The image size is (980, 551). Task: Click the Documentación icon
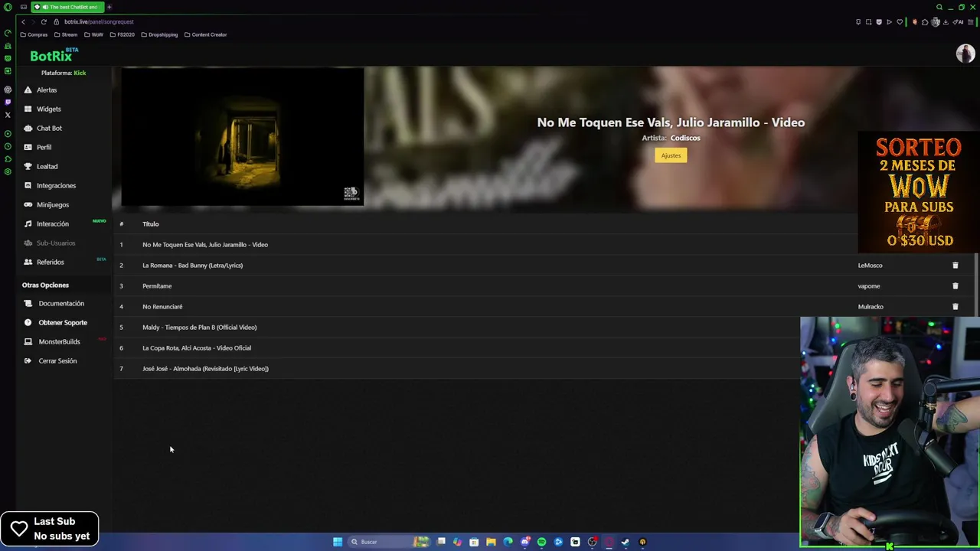pos(28,304)
